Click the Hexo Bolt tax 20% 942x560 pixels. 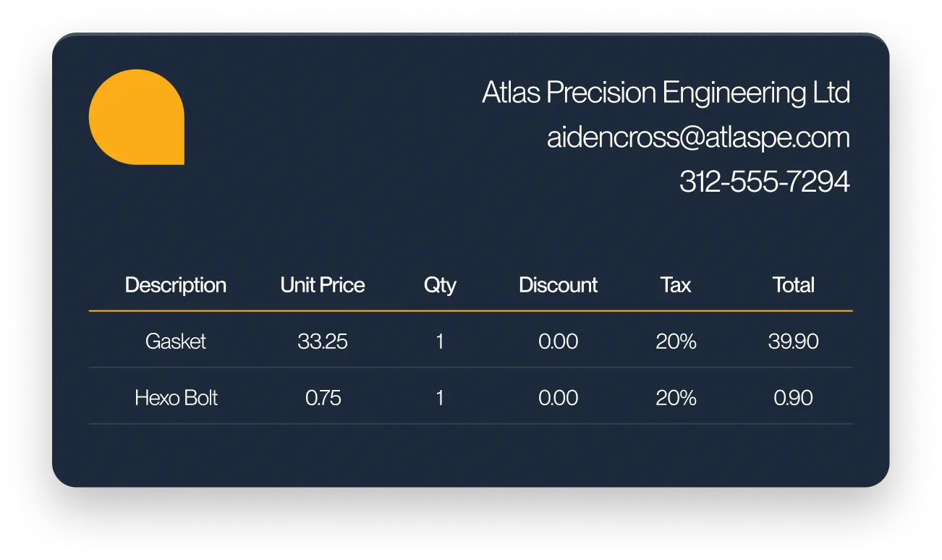click(676, 398)
